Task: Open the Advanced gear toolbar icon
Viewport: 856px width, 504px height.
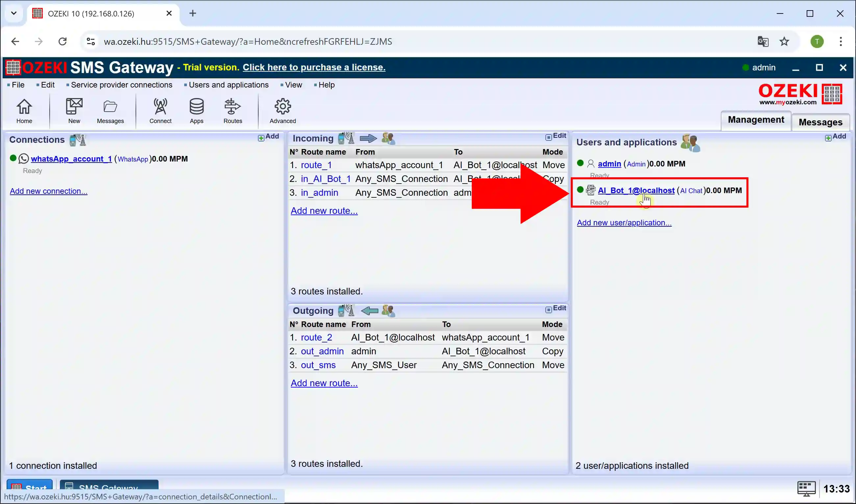Action: [283, 112]
